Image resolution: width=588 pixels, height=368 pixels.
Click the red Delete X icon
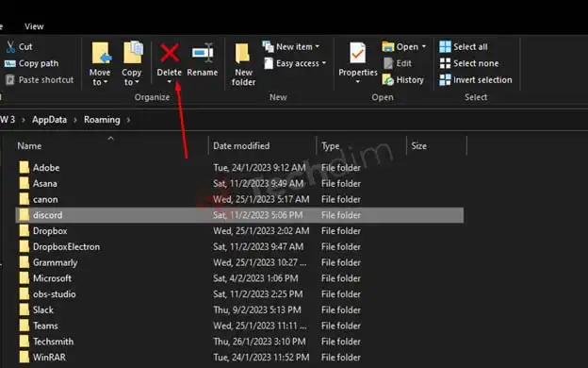coord(170,53)
